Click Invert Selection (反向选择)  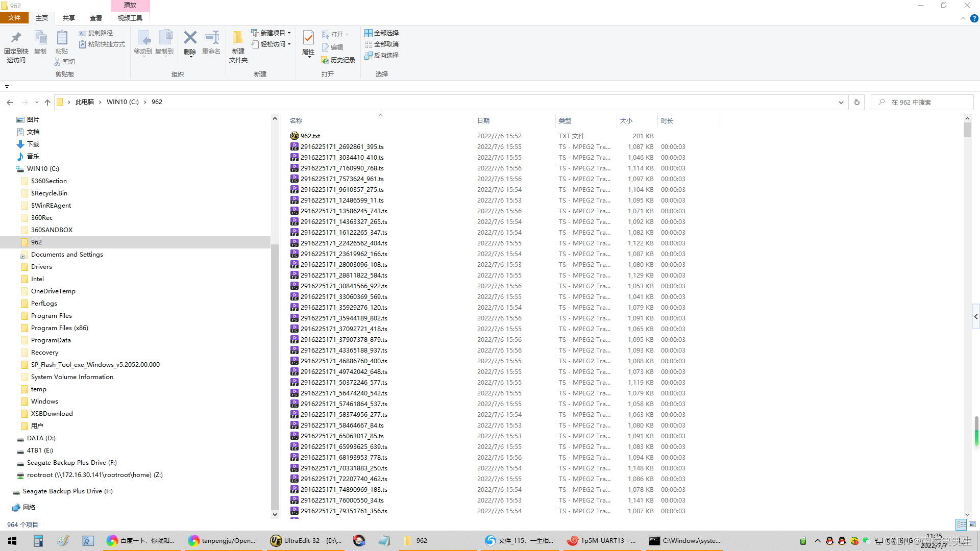(x=381, y=56)
